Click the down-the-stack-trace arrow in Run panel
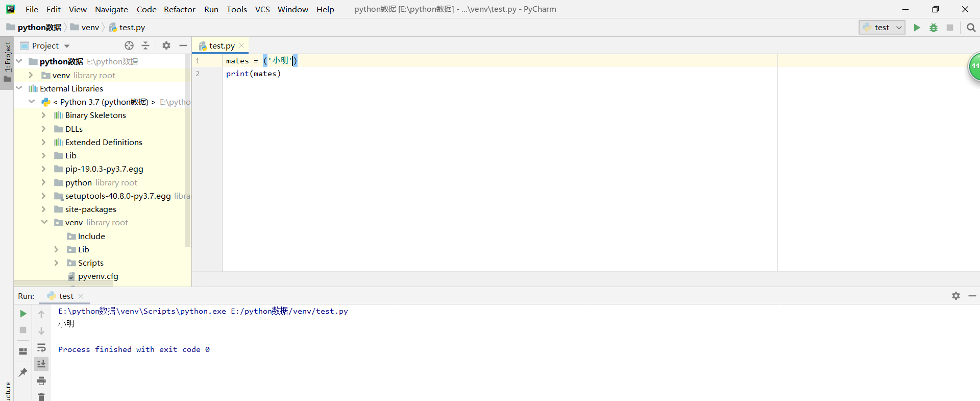The height and width of the screenshot is (401, 980). point(41,331)
